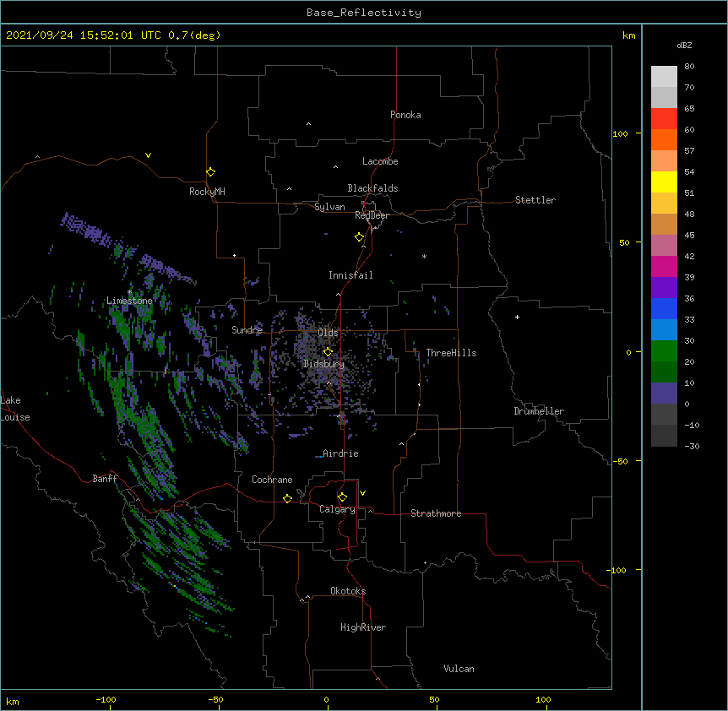Select the Stettler city label
Screen dimensions: 728x711
point(535,200)
